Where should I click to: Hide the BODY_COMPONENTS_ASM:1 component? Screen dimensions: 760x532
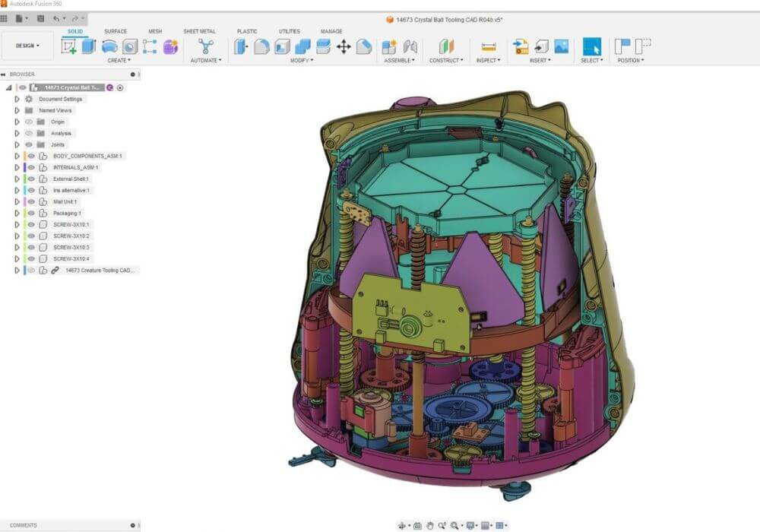pyautogui.click(x=31, y=156)
